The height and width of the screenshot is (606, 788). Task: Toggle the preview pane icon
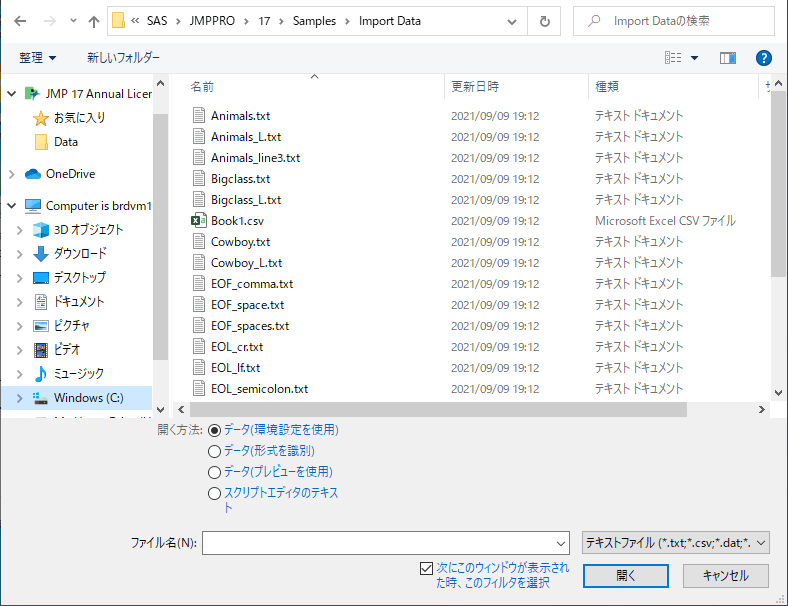pos(728,58)
